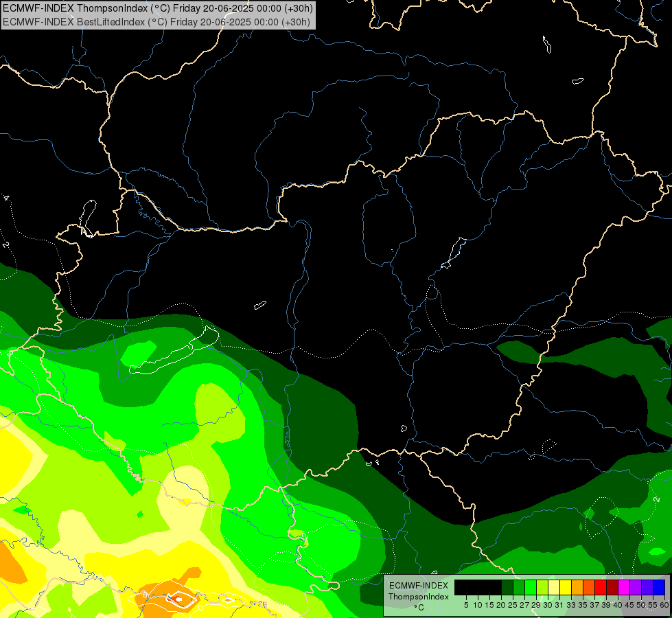Click the magenta 40–45 legend swatch
Image resolution: width=672 pixels, height=618 pixels.
pos(624,587)
